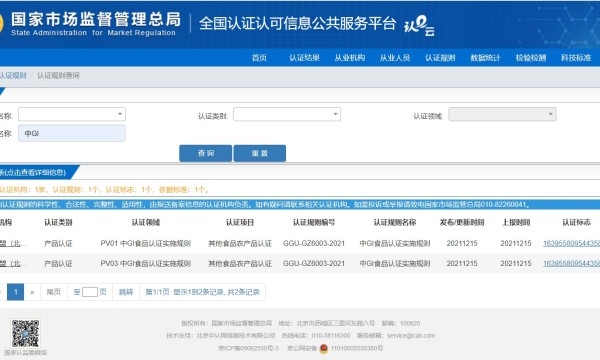The height and width of the screenshot is (360, 600).
Task: Click 其他食品农产品认证 in the PV03 row
Action: [240, 264]
